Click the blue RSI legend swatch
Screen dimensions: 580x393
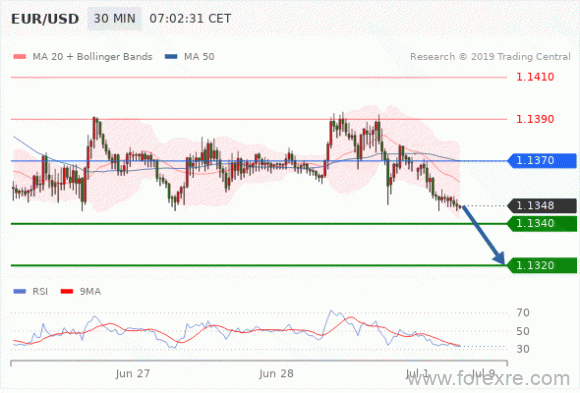click(x=20, y=291)
